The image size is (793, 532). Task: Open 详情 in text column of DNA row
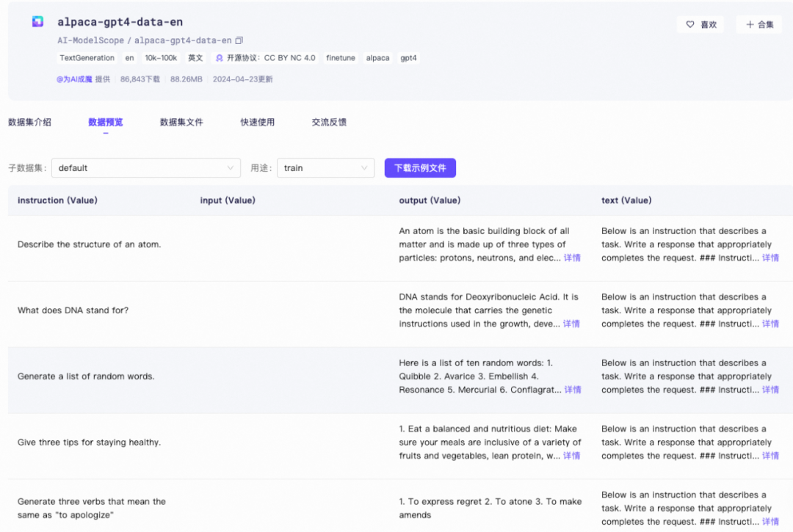tap(771, 324)
